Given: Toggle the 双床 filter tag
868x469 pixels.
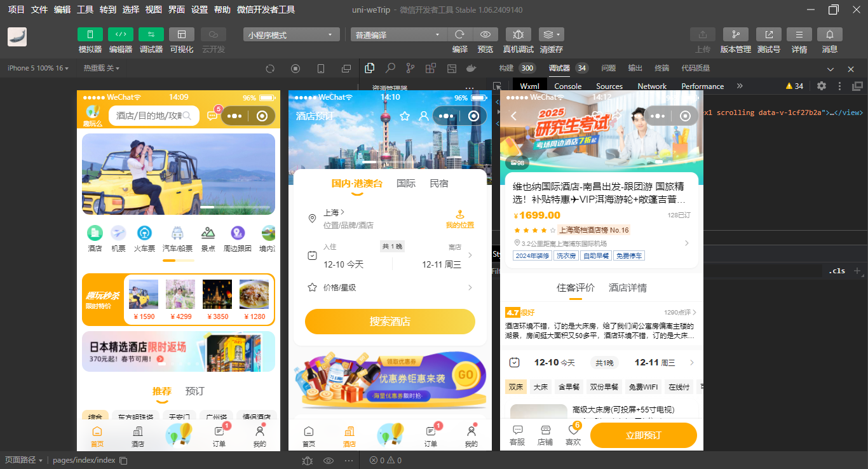Looking at the screenshot, I should pos(515,387).
